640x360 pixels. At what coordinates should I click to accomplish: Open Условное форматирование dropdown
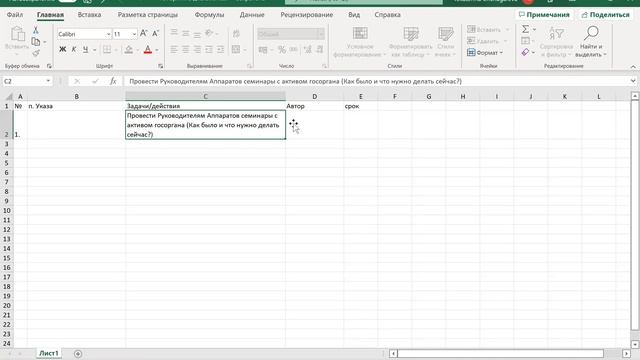pos(360,42)
